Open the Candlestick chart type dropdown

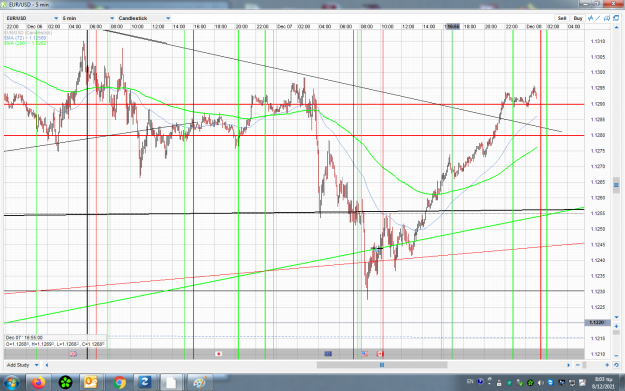click(x=144, y=18)
